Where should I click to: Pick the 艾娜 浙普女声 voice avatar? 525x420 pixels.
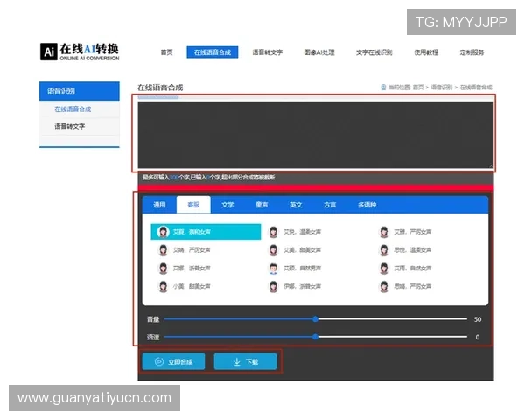(163, 269)
